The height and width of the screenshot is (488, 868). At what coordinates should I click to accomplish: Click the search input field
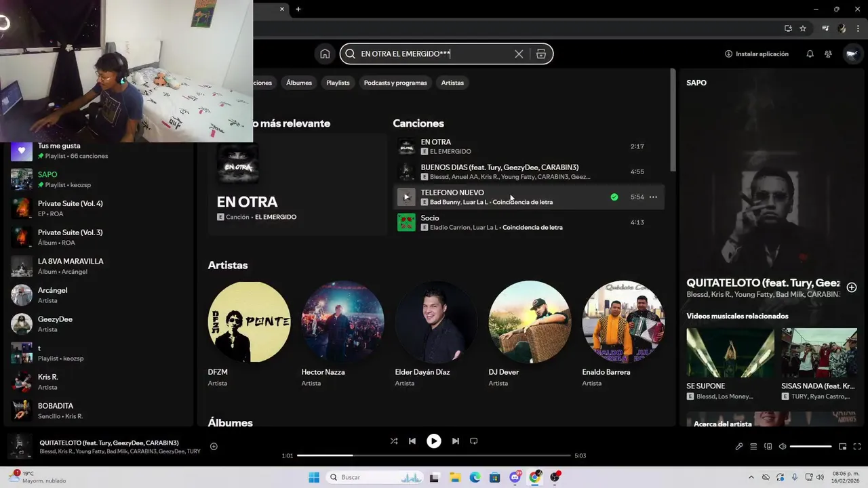pyautogui.click(x=434, y=54)
